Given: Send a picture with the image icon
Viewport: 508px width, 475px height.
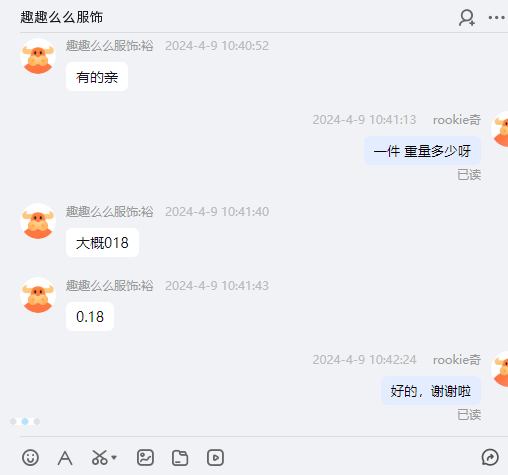Looking at the screenshot, I should pyautogui.click(x=145, y=457).
